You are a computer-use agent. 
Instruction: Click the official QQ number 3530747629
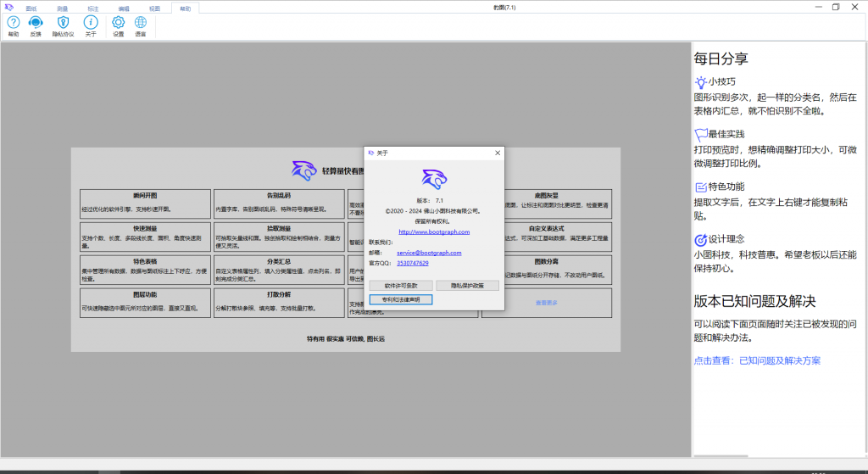pyautogui.click(x=413, y=263)
